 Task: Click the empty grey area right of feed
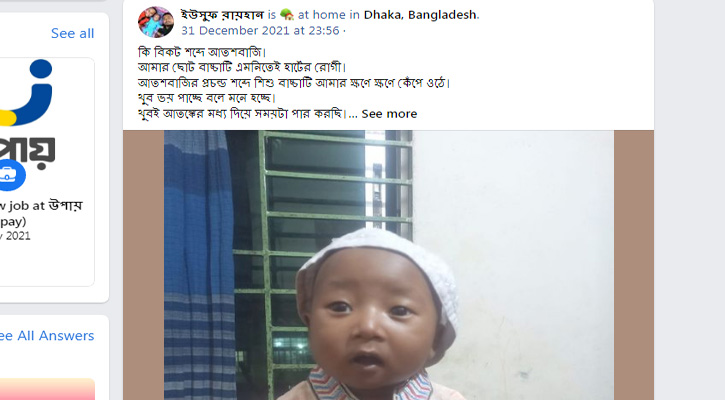tap(689, 200)
